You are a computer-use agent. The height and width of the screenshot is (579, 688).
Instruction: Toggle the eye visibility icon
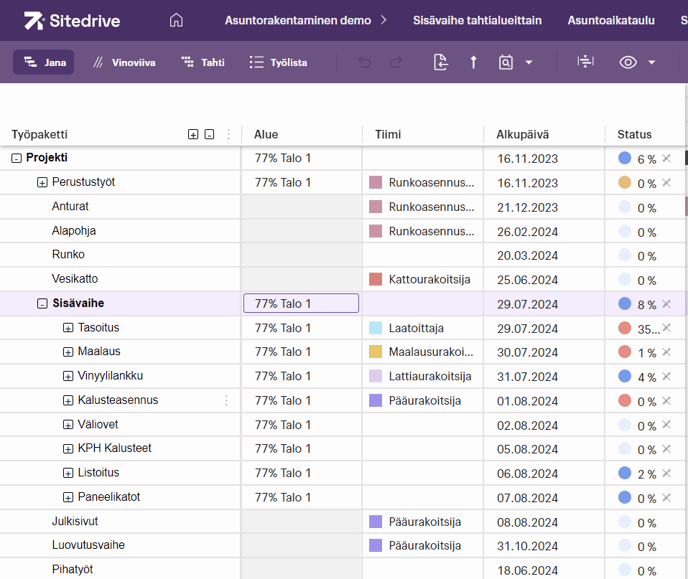pyautogui.click(x=628, y=62)
